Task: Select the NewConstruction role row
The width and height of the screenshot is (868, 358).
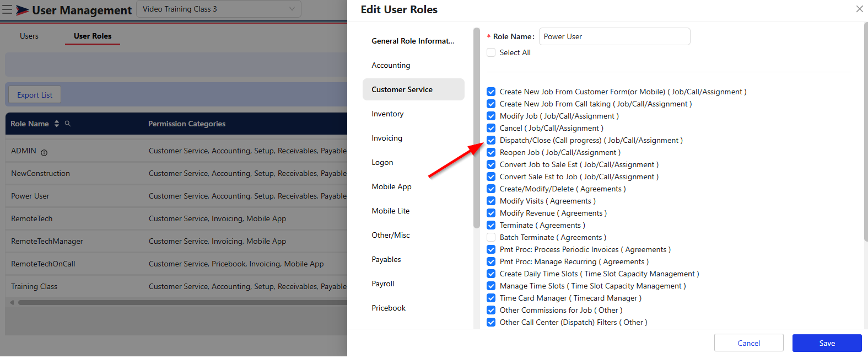Action: [x=176, y=173]
